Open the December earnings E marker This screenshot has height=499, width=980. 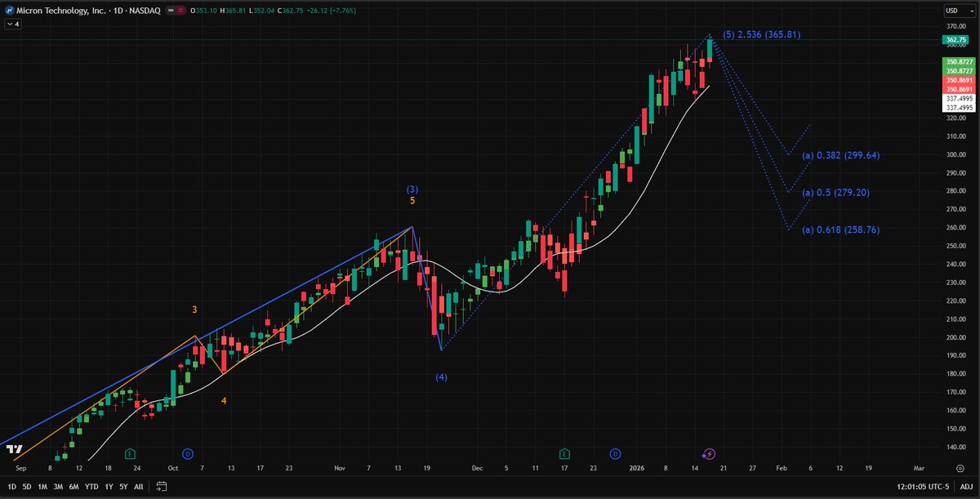564,453
